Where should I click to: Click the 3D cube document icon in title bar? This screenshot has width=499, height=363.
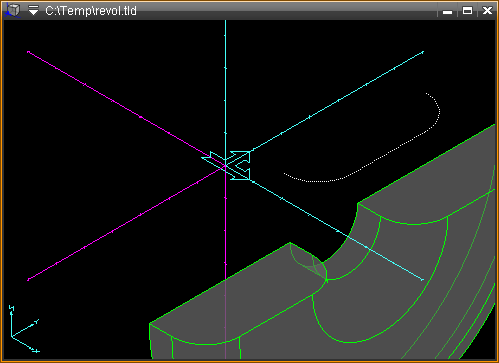click(x=13, y=11)
